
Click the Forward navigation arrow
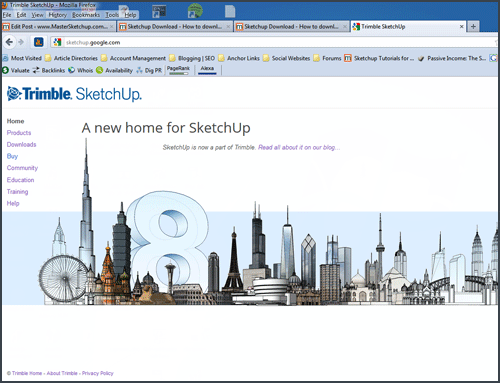tap(21, 42)
